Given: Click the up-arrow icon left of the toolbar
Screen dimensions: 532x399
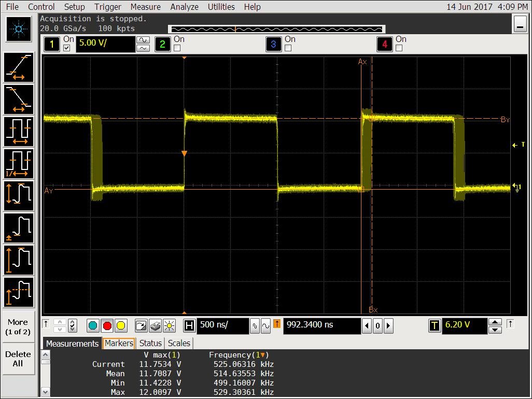Looking at the screenshot, I should (46, 324).
